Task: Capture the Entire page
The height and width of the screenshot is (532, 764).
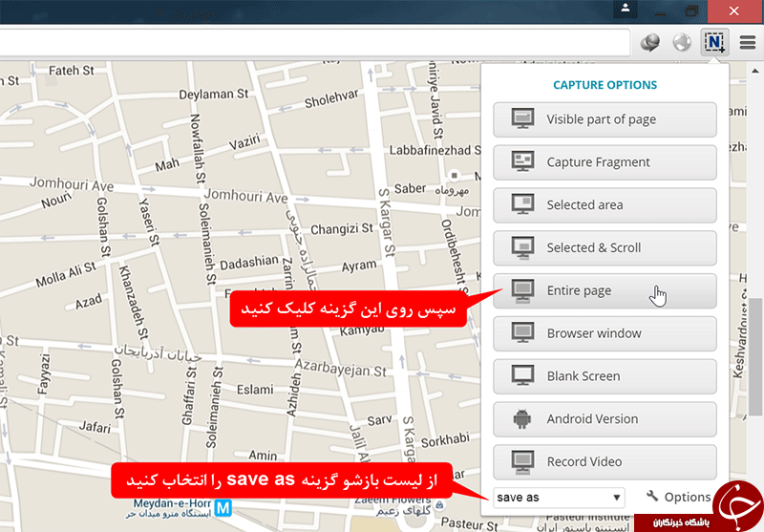Action: click(605, 291)
